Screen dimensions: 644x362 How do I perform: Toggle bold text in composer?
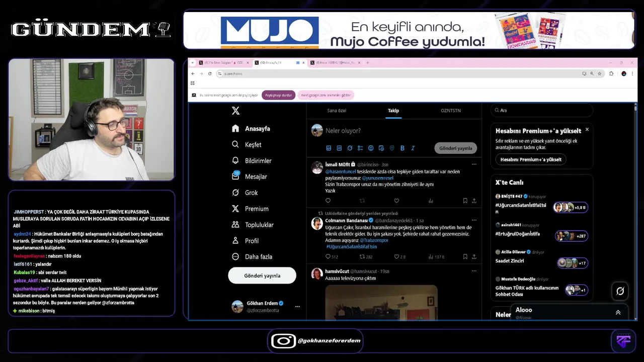pos(403,148)
